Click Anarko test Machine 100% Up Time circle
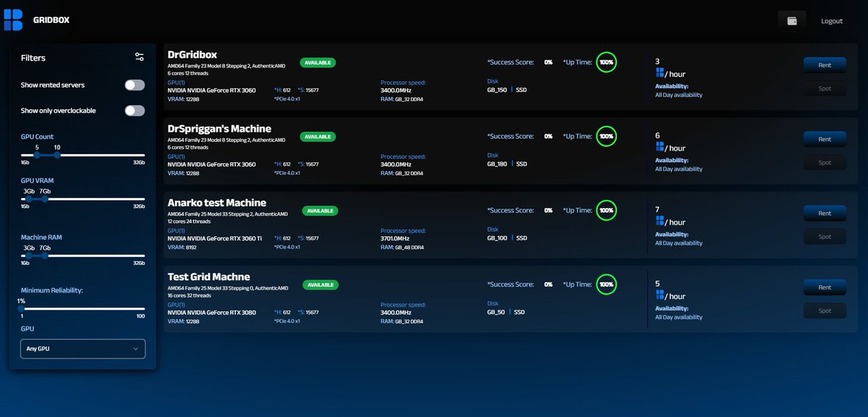Image resolution: width=868 pixels, height=417 pixels. (606, 210)
